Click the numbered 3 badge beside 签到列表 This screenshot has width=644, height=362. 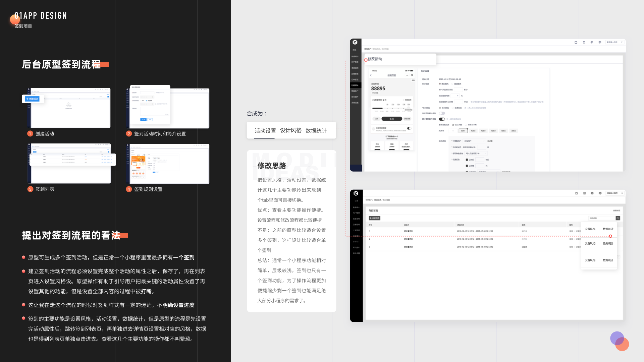click(30, 189)
